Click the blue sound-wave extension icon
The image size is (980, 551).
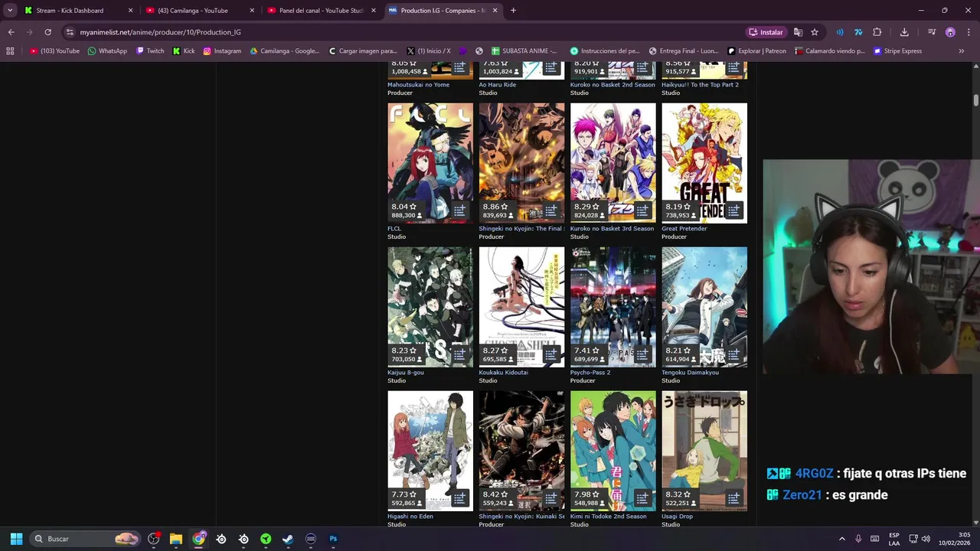coord(840,32)
